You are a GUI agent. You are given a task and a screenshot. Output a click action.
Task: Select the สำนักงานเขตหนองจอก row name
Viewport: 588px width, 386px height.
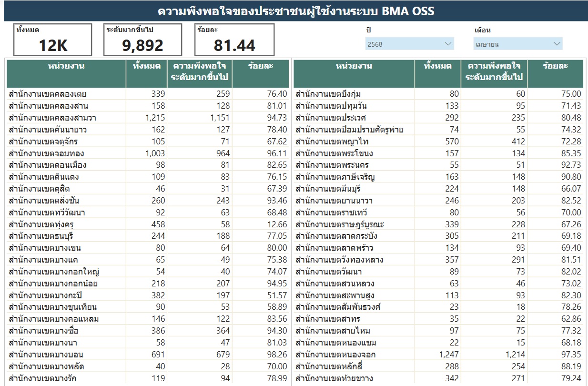point(335,355)
